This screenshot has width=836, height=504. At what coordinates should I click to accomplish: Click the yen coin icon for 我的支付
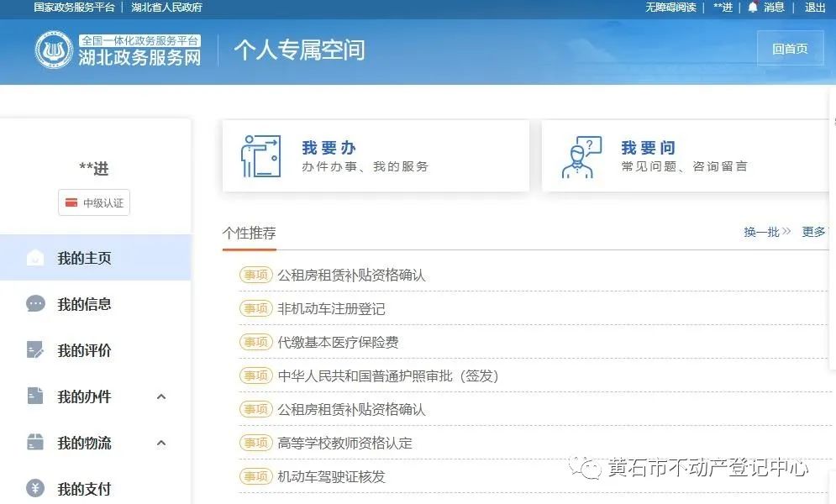click(35, 488)
